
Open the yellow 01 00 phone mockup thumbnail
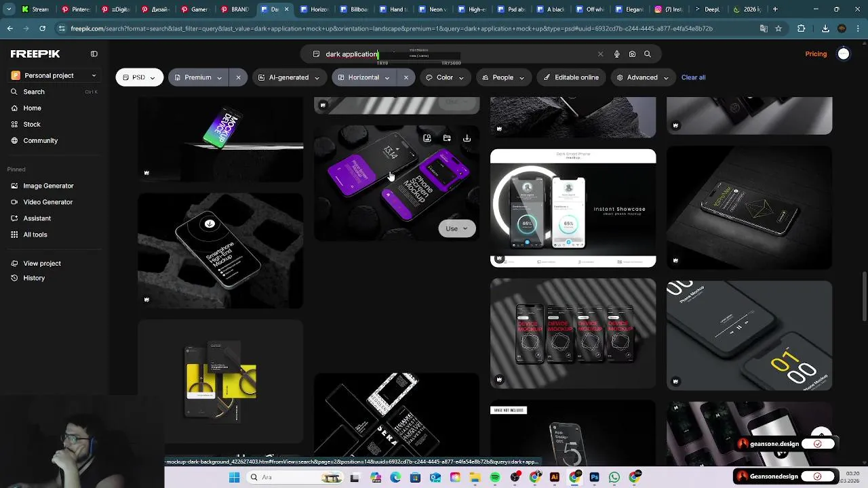pyautogui.click(x=749, y=335)
